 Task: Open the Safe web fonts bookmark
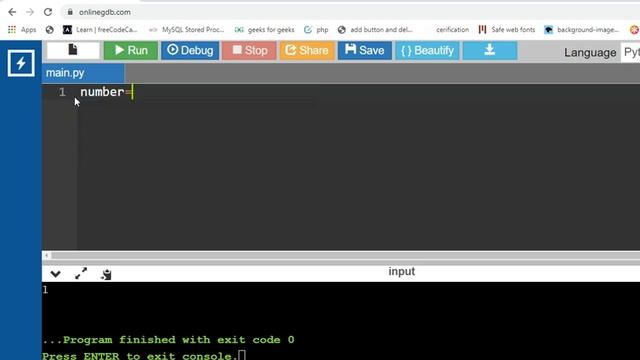click(507, 30)
